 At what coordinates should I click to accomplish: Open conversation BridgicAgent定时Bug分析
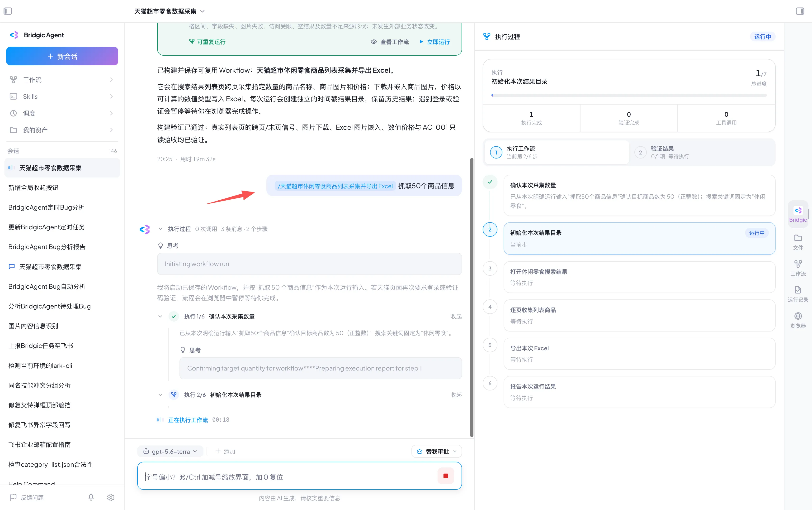pyautogui.click(x=62, y=207)
